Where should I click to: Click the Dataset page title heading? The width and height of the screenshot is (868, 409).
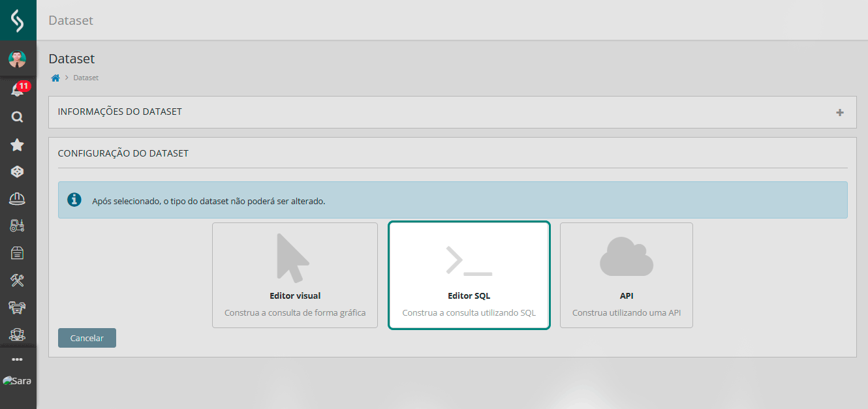(x=72, y=59)
